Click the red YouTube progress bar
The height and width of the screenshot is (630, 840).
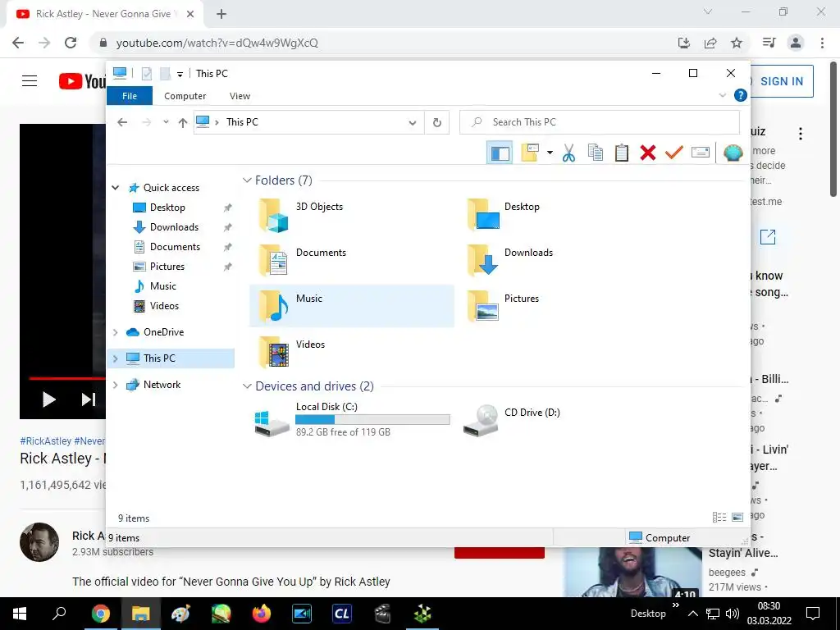(67, 378)
